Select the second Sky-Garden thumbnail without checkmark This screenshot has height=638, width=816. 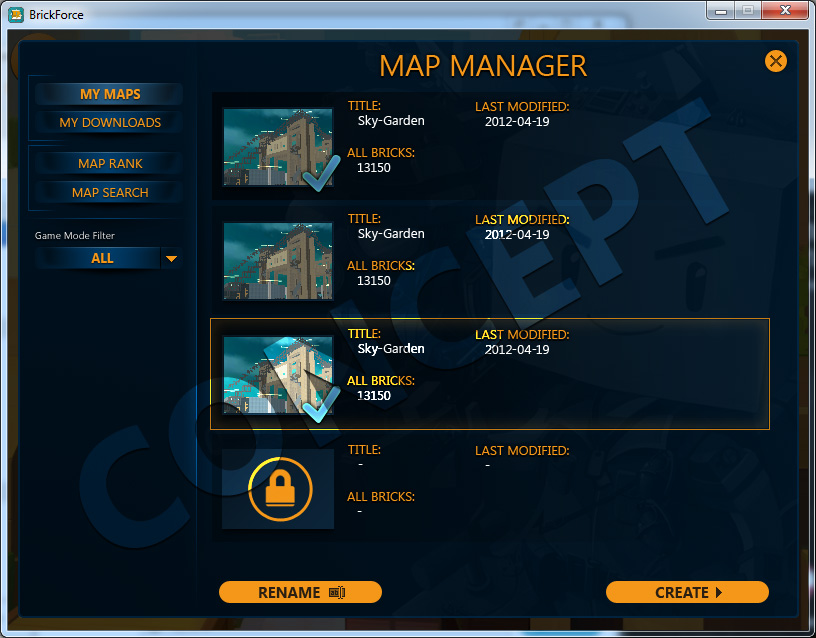click(x=278, y=261)
